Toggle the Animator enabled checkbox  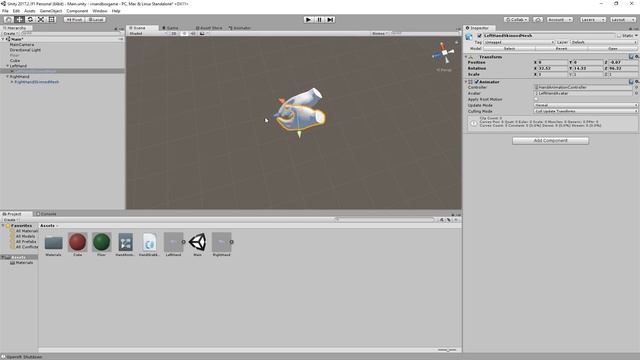(x=476, y=82)
